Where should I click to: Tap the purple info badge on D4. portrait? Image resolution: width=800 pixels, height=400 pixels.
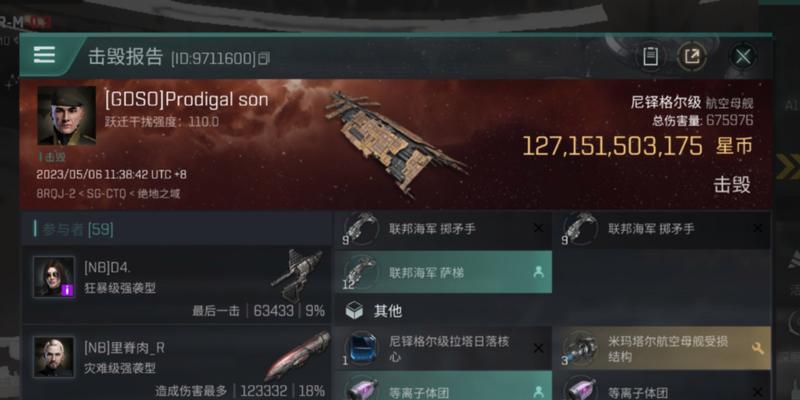coord(68,290)
